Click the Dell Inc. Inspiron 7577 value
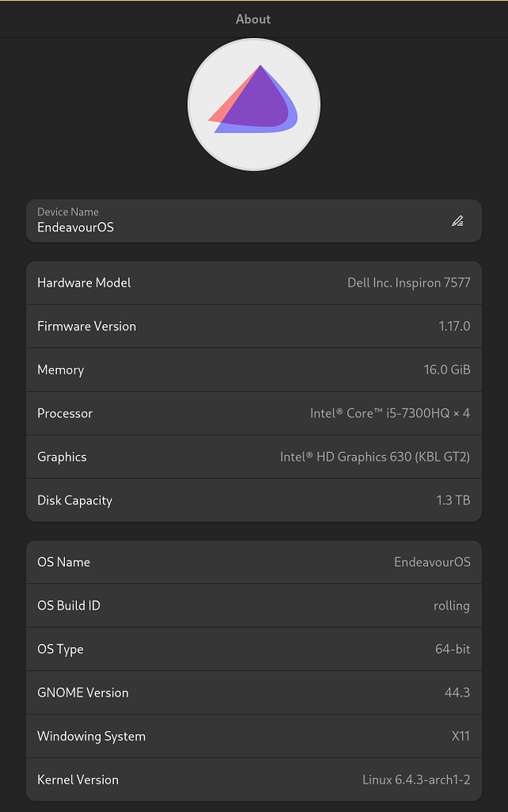Viewport: 508px width, 812px height. click(409, 282)
